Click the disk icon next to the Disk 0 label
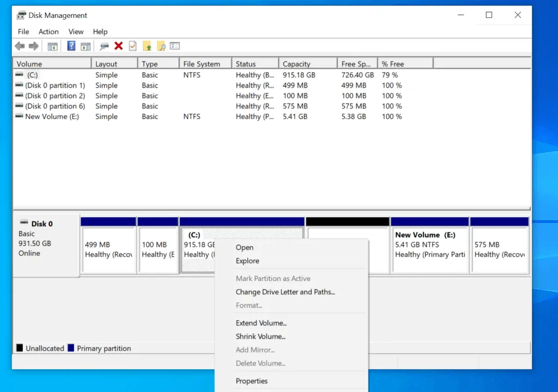 pos(24,222)
